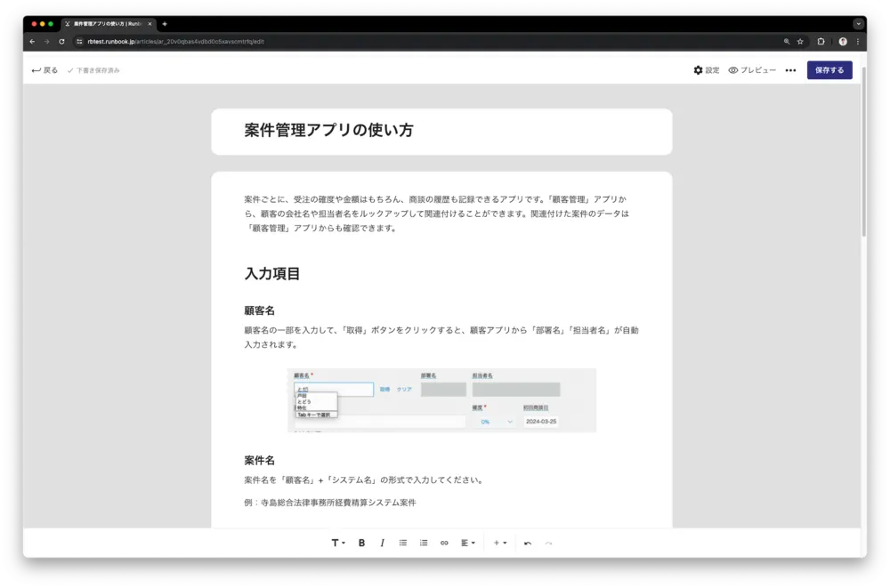Bookmark this page with the star icon
890x588 pixels.
800,42
